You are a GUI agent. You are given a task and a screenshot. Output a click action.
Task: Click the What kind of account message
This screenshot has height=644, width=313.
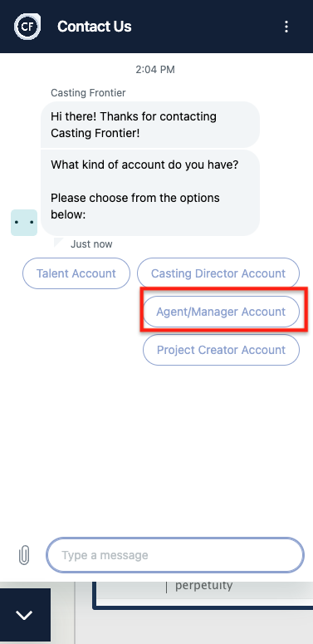click(x=150, y=193)
